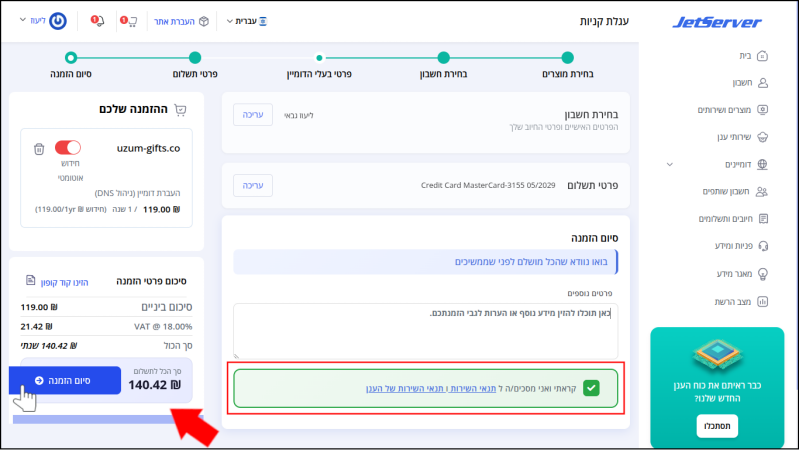Open תנאי השירות של הענן link
This screenshot has height=467, width=799.
[x=405, y=388]
